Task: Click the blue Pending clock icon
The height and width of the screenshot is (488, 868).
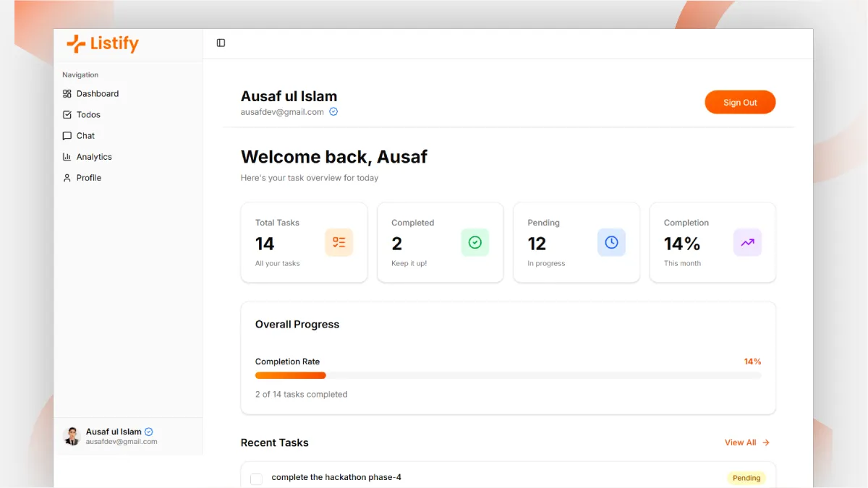Action: pos(611,243)
